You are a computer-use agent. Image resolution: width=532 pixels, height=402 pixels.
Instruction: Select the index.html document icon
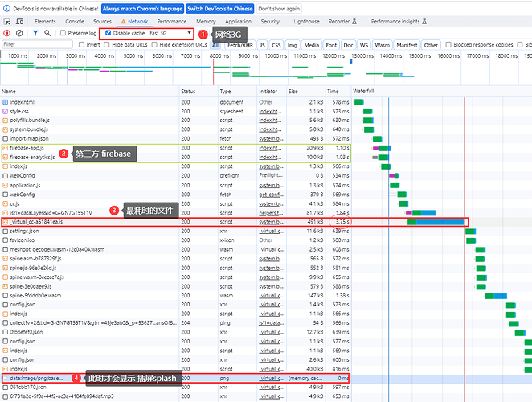pos(5,102)
